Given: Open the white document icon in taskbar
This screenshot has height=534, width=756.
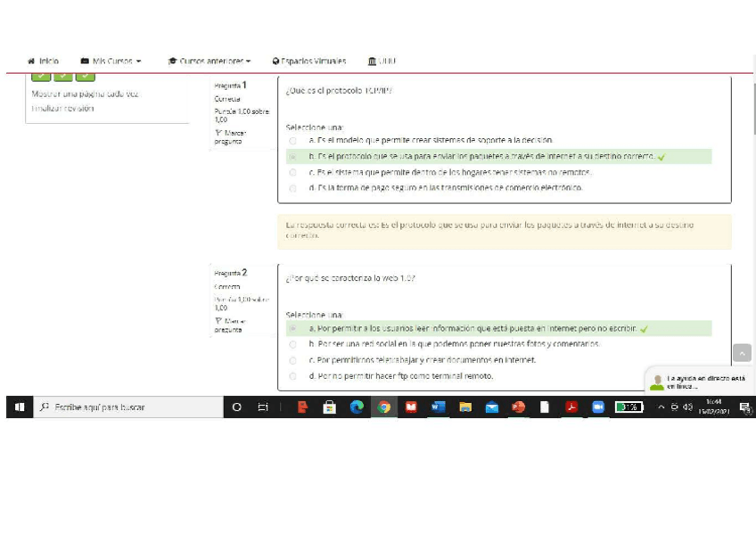Looking at the screenshot, I should click(x=545, y=407).
